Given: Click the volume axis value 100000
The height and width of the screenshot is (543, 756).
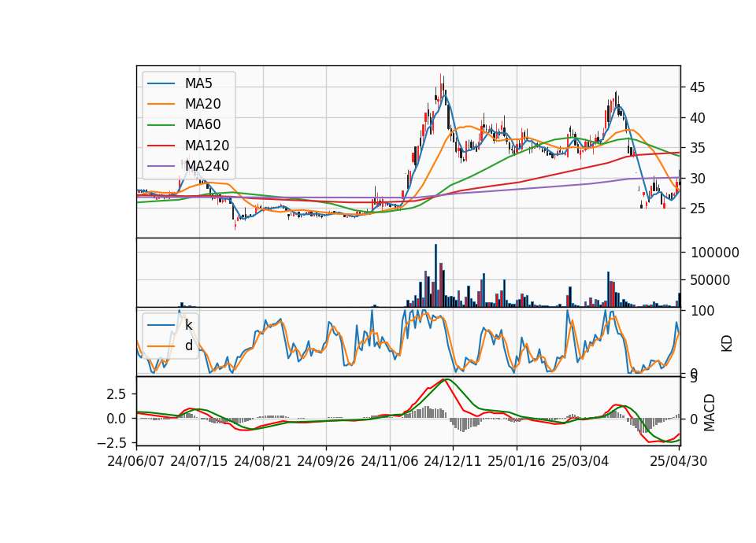Looking at the screenshot, I should click(714, 253).
